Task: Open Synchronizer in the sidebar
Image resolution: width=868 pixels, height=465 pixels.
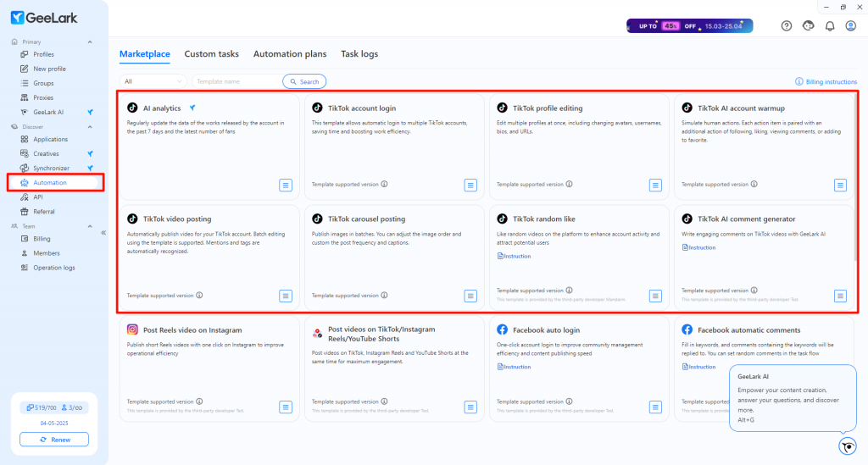Action: (x=51, y=168)
